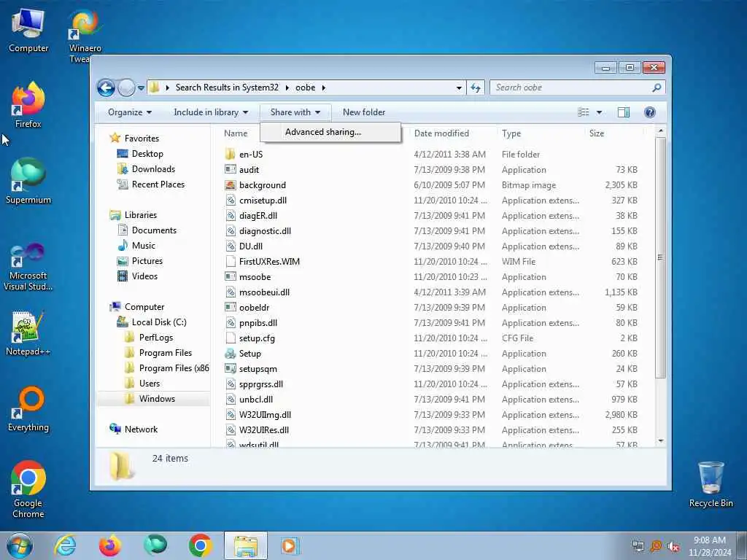Select the cmisetup.dll file icon
This screenshot has height=560, width=747.
230,201
